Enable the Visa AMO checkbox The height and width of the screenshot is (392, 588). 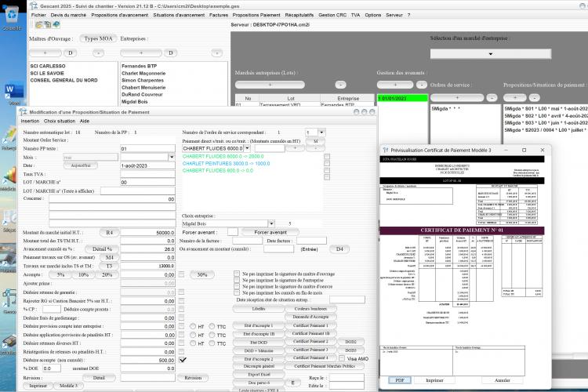tap(342, 358)
